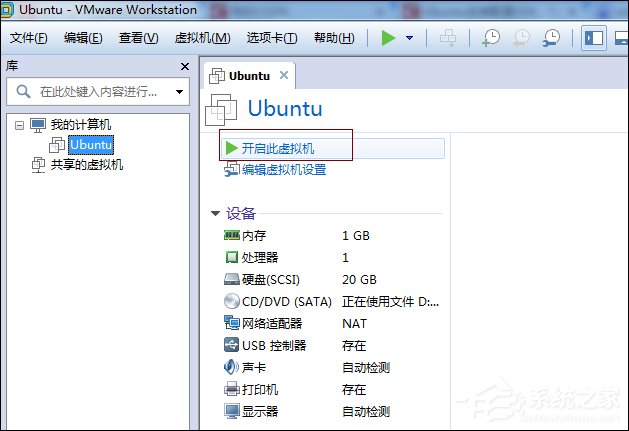This screenshot has height=431, width=629.
Task: Close the 库 library panel
Action: 185,67
